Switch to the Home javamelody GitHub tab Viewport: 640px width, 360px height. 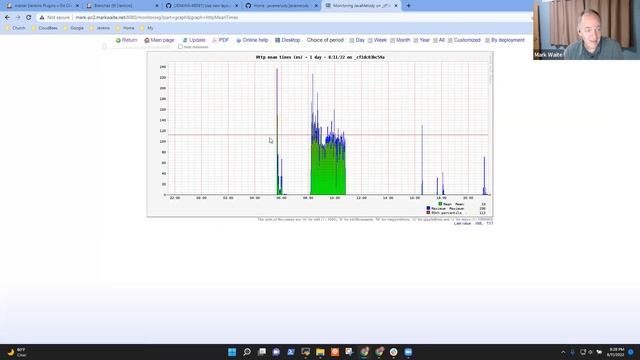click(x=282, y=6)
